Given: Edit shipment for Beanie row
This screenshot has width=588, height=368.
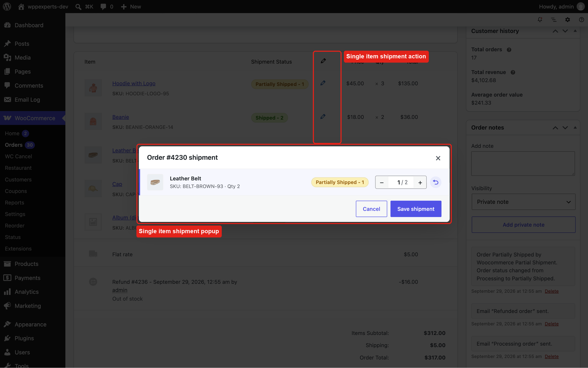Looking at the screenshot, I should coord(323,117).
